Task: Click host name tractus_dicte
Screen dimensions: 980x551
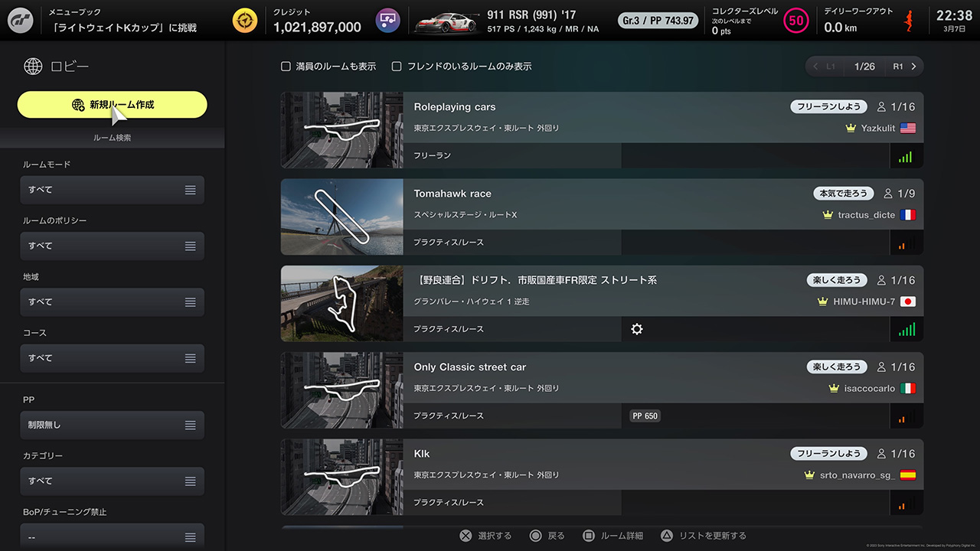Action: (x=867, y=215)
